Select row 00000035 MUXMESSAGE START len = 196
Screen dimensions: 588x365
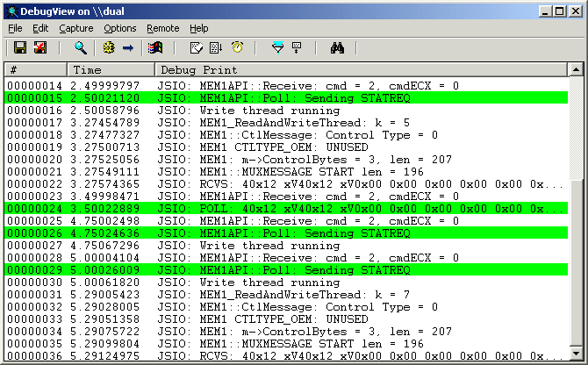tap(286, 344)
